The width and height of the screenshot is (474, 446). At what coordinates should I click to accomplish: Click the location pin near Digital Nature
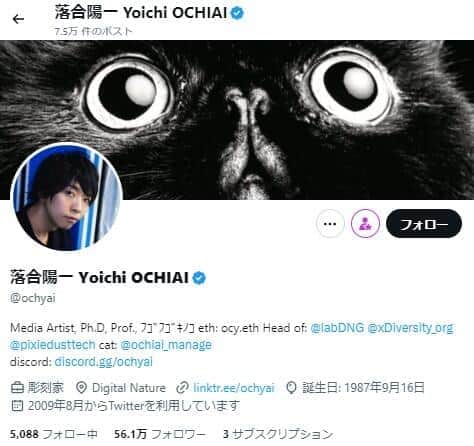point(81,388)
